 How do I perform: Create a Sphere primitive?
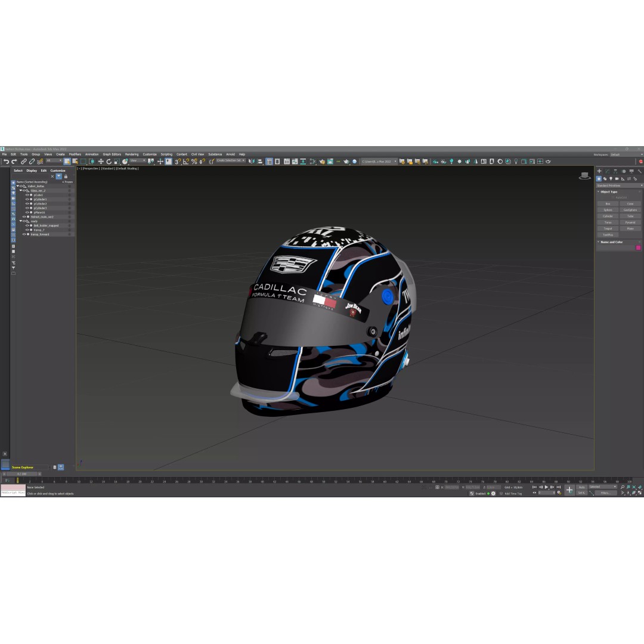(x=608, y=210)
